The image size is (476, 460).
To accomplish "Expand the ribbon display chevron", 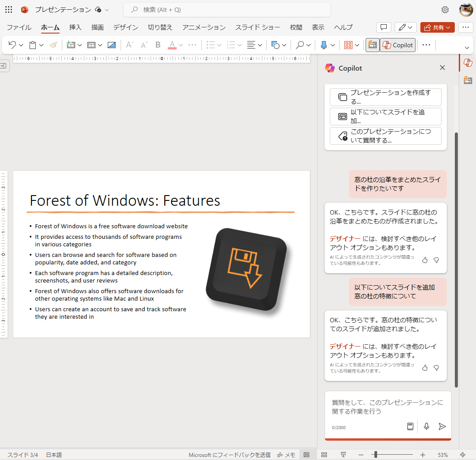I will point(467,48).
